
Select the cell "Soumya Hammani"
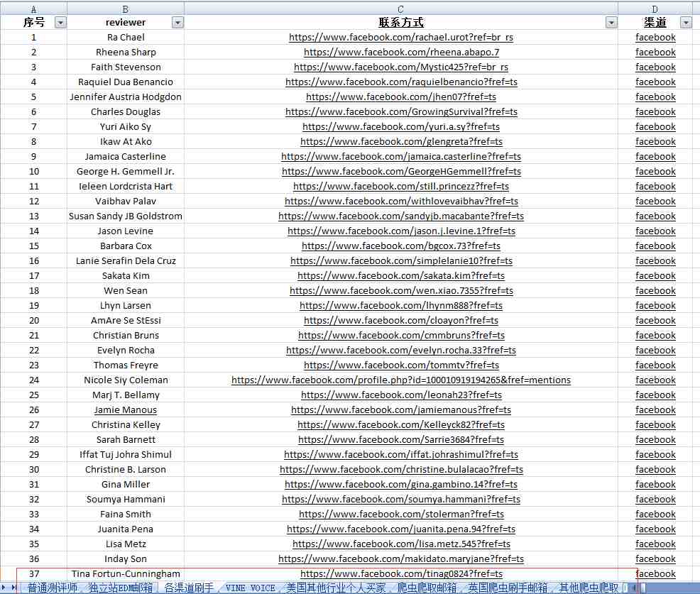126,500
